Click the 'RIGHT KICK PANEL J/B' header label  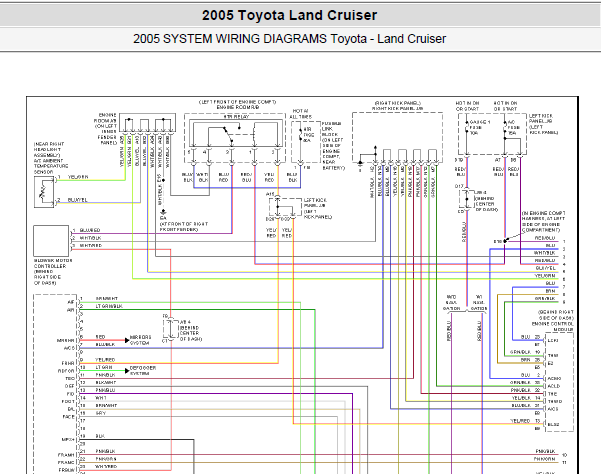pyautogui.click(x=397, y=109)
